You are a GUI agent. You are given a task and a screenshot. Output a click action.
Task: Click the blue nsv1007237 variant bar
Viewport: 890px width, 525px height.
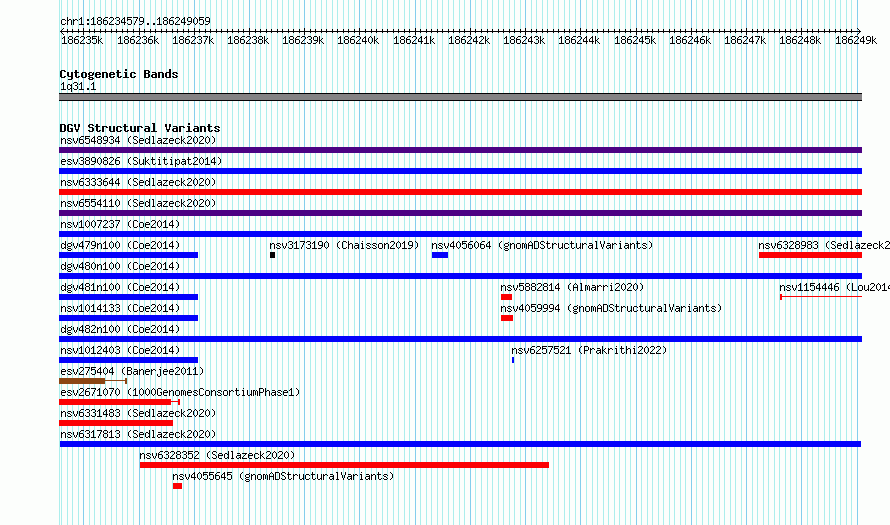coord(460,234)
